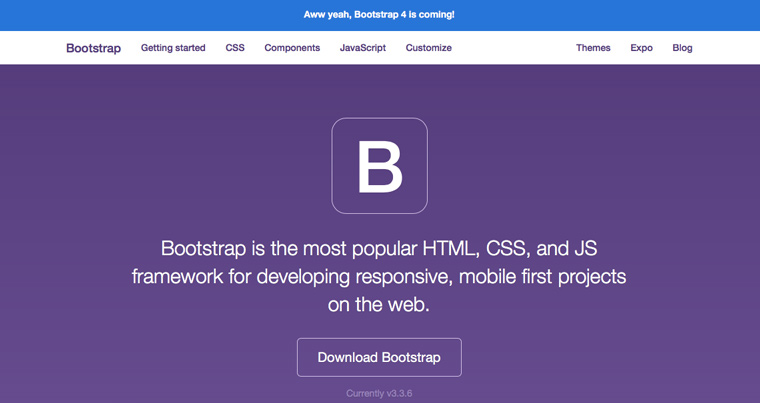Click the 'Bootstrap is the most popular' tagline

379,276
